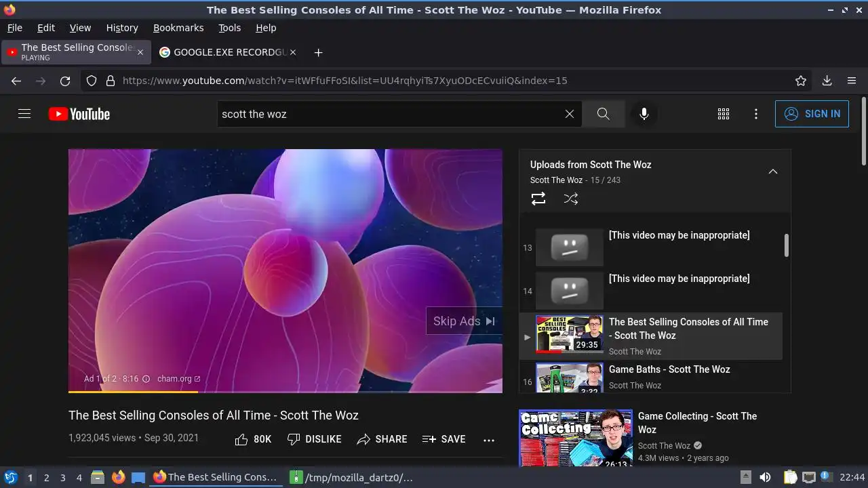
Task: Switch to workspace 2
Action: click(x=46, y=478)
